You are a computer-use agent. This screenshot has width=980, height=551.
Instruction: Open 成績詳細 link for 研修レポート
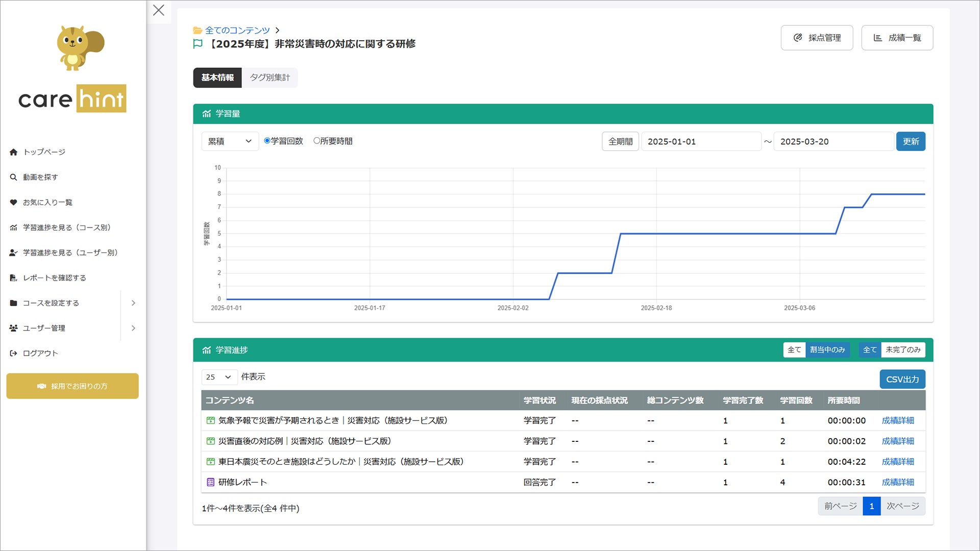(x=897, y=482)
